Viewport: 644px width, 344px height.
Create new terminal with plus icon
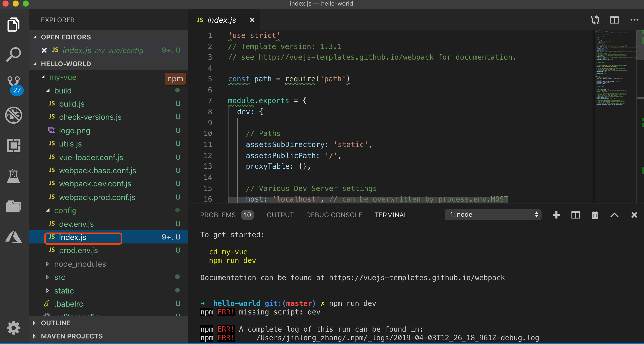(556, 215)
